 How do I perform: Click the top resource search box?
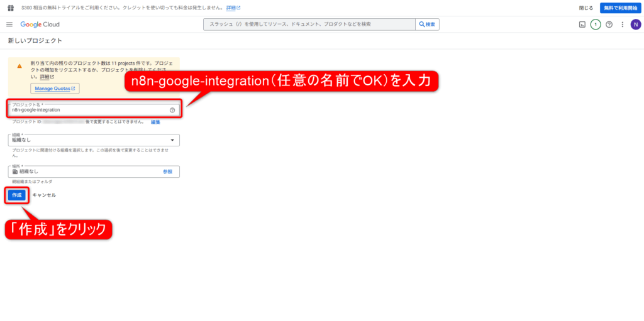pos(308,24)
